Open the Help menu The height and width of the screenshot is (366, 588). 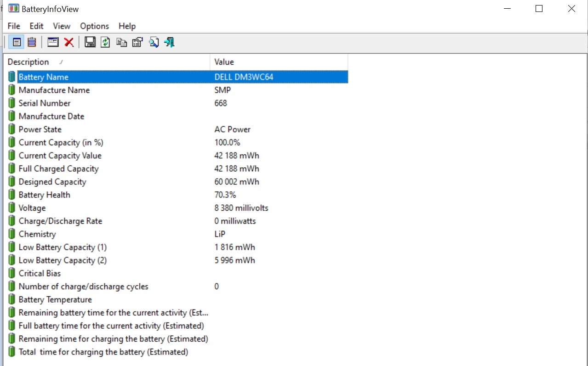(127, 26)
